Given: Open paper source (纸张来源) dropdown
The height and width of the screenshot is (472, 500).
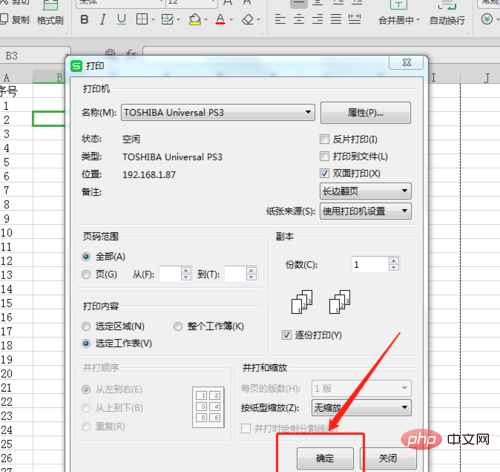Looking at the screenshot, I should pyautogui.click(x=365, y=211).
